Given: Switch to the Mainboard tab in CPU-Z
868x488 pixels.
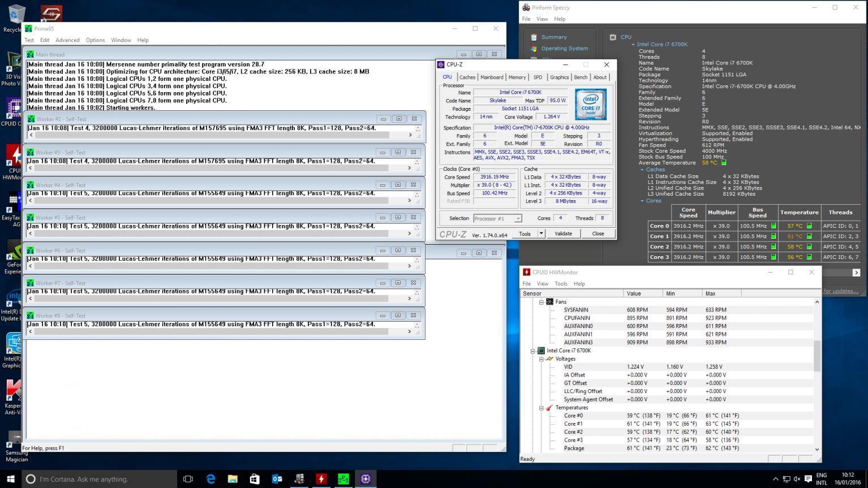Looking at the screenshot, I should (492, 77).
